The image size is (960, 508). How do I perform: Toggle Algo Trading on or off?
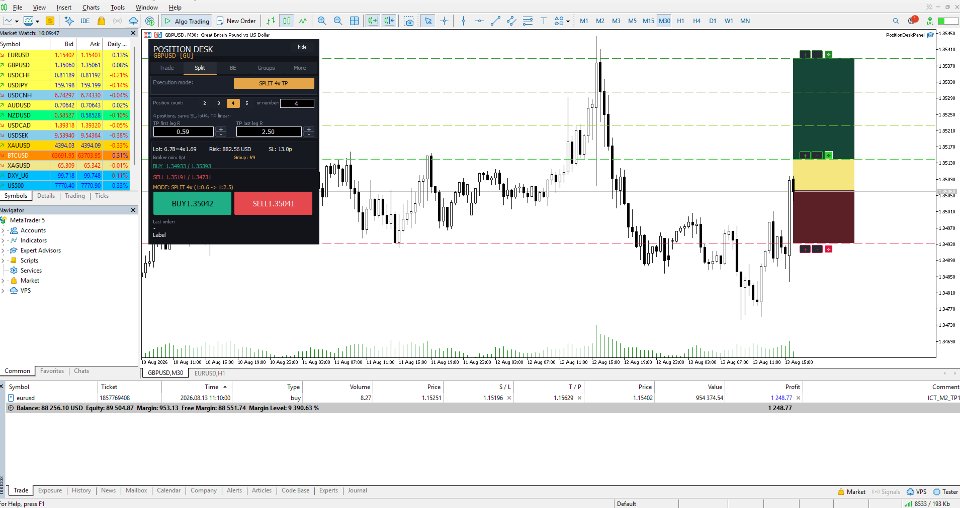[186, 21]
